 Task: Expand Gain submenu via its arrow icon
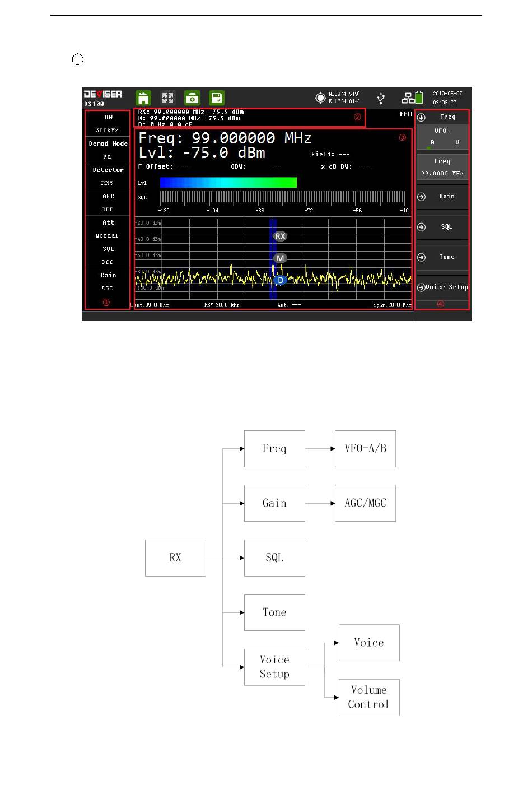coord(422,197)
